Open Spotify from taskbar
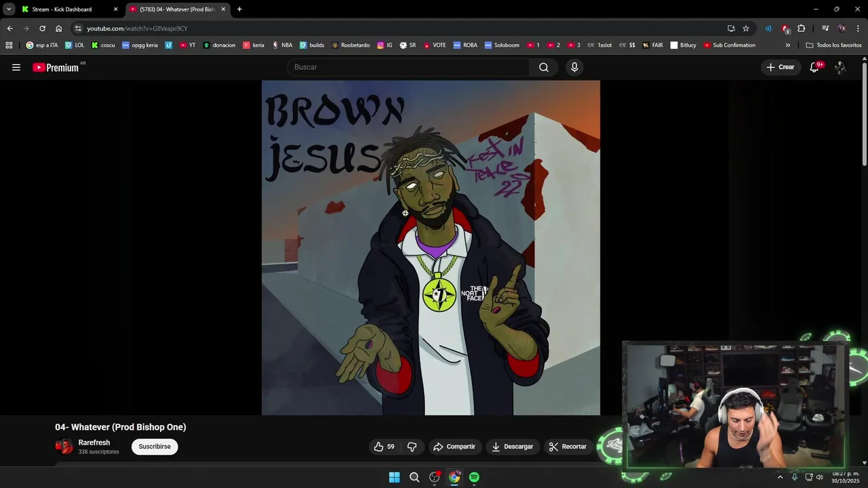Viewport: 868px width, 488px height. pyautogui.click(x=474, y=477)
